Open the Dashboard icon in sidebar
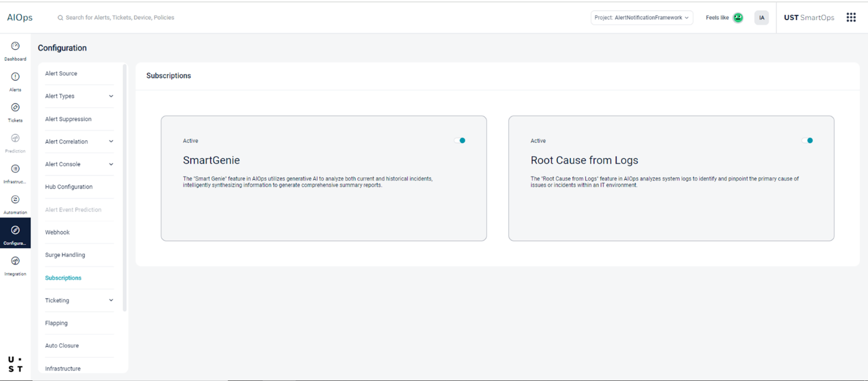The height and width of the screenshot is (381, 868). coord(15,46)
